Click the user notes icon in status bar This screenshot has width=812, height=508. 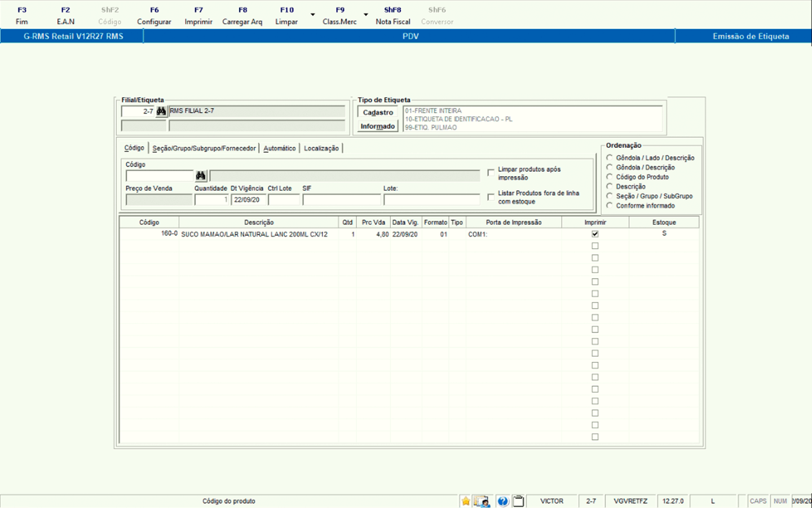coord(482,501)
